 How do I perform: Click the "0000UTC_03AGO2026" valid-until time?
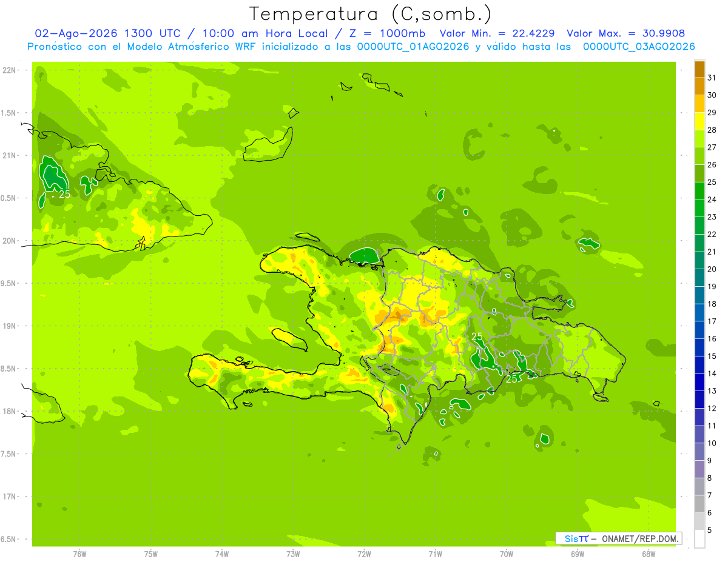click(x=639, y=47)
